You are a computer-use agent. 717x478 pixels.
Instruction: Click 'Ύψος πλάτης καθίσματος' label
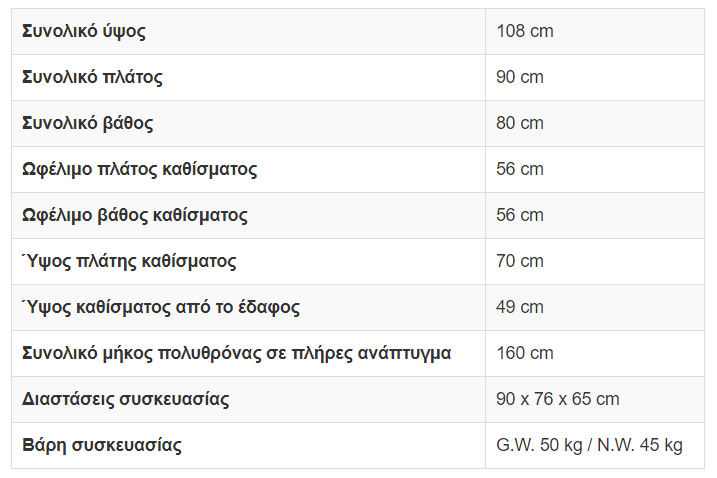pos(129,261)
